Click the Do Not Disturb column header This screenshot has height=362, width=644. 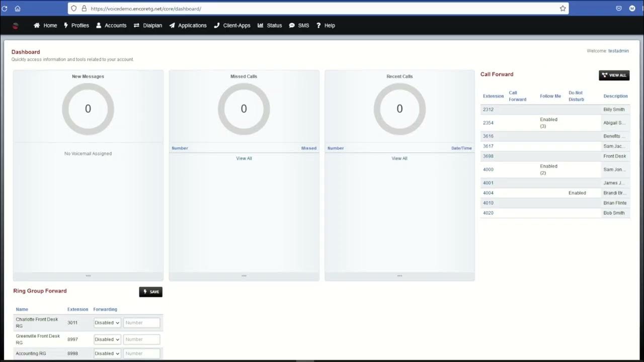tap(576, 96)
